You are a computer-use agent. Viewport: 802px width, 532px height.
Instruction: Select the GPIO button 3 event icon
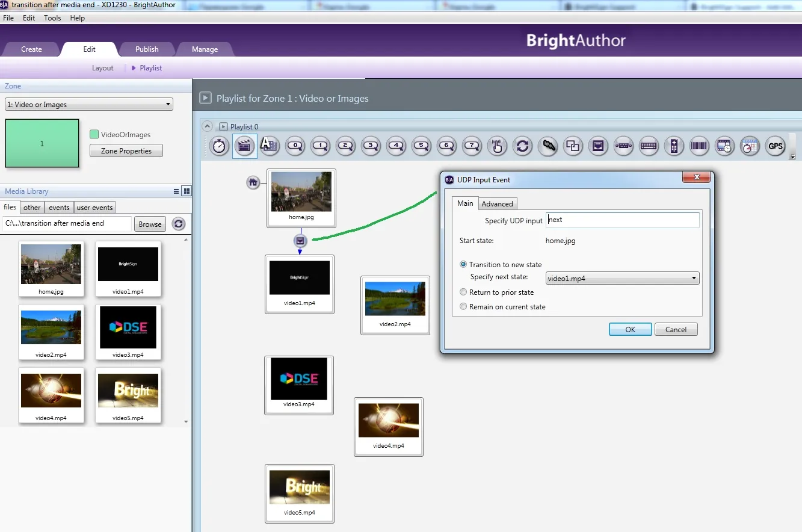pos(371,146)
